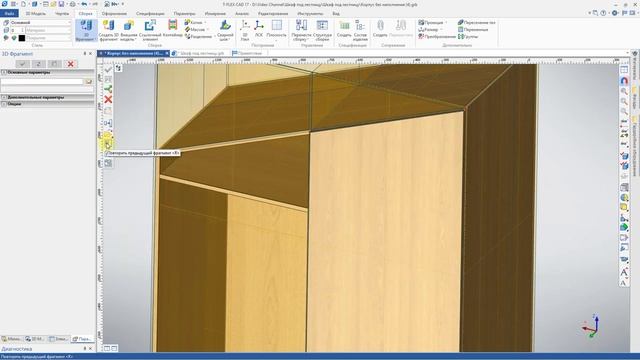Open the Файл menu
Image resolution: width=640 pixels, height=360 pixels.
coord(9,13)
